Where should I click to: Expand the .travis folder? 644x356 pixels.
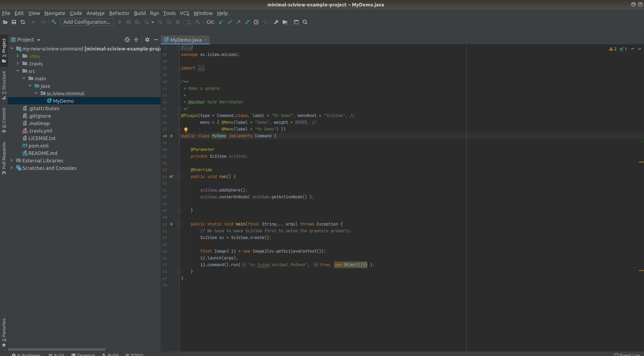tap(18, 63)
